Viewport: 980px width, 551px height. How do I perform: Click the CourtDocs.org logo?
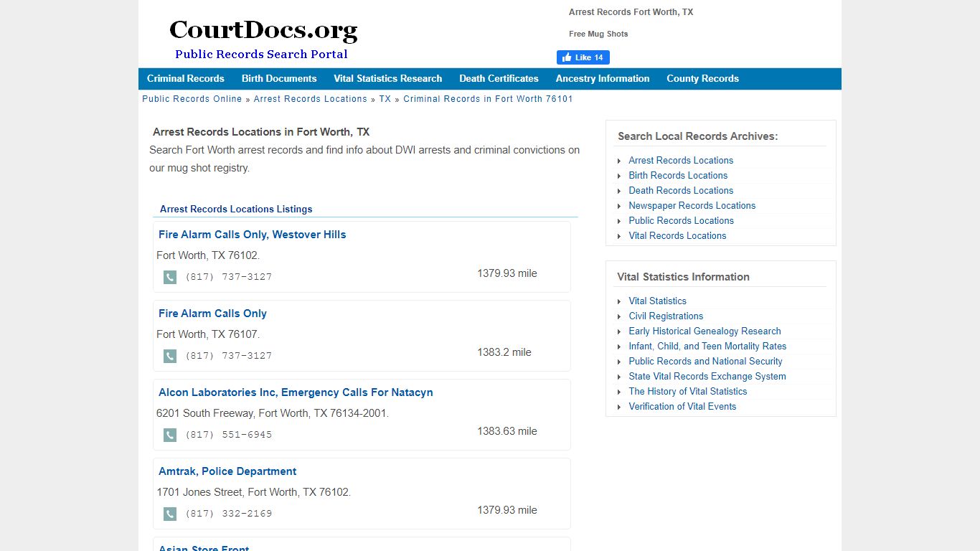(263, 39)
